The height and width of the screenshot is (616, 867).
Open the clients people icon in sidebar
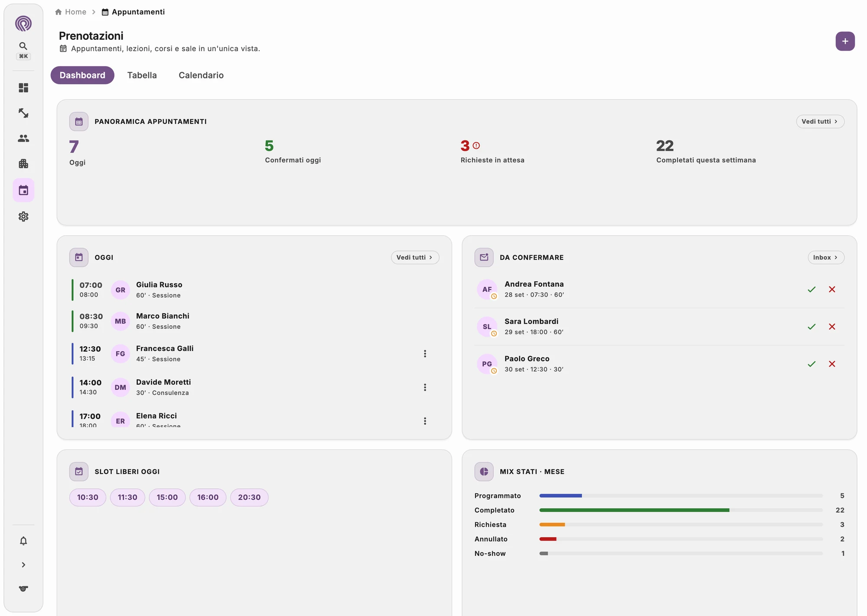click(23, 138)
